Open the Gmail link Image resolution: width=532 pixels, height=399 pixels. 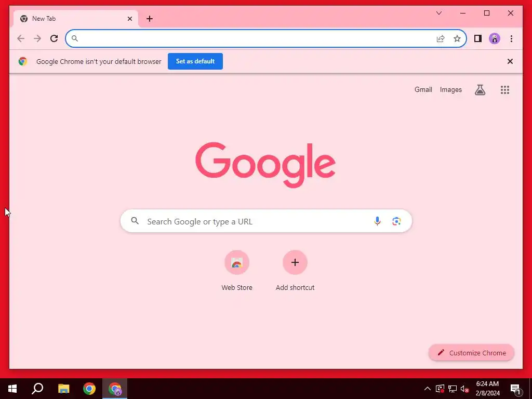click(423, 90)
